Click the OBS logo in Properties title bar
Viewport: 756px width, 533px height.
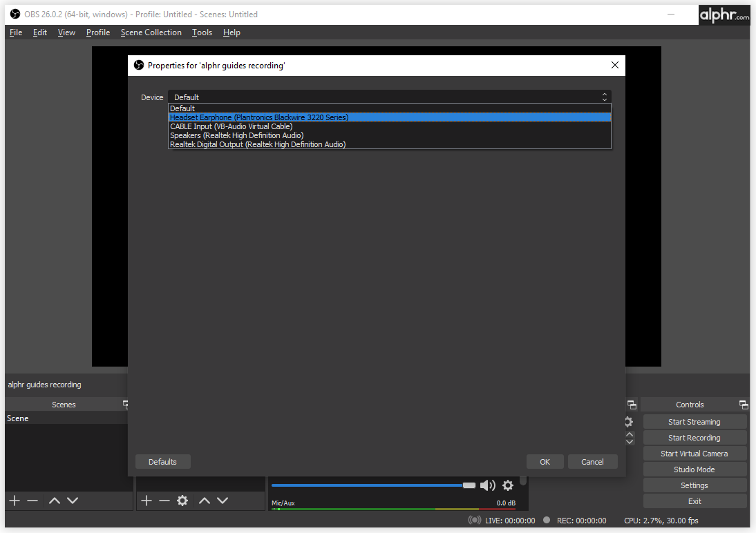click(x=139, y=65)
